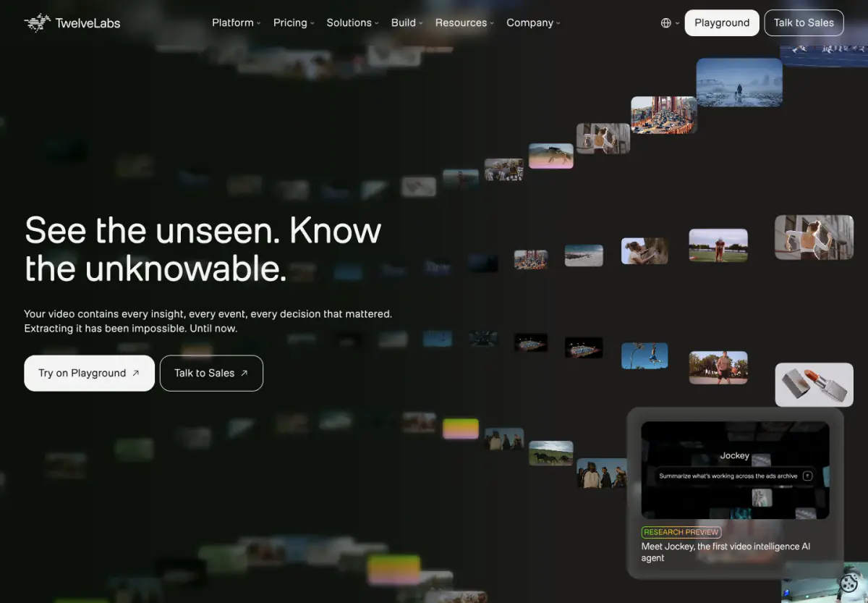Click the Your video contains every insight paragraph

pos(208,321)
